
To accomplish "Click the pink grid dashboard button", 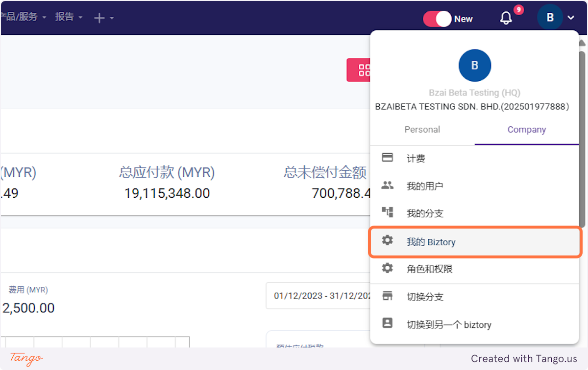I will coord(359,70).
